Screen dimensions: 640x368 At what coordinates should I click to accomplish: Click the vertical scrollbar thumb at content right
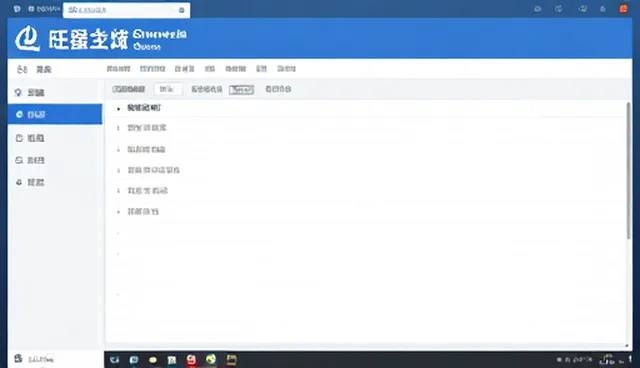(629, 171)
